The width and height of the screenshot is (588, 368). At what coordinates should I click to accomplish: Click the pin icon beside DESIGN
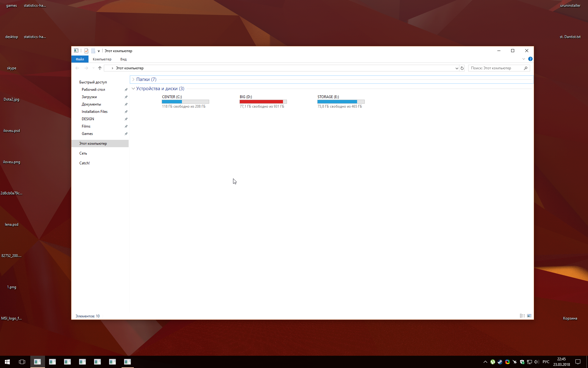pyautogui.click(x=126, y=119)
